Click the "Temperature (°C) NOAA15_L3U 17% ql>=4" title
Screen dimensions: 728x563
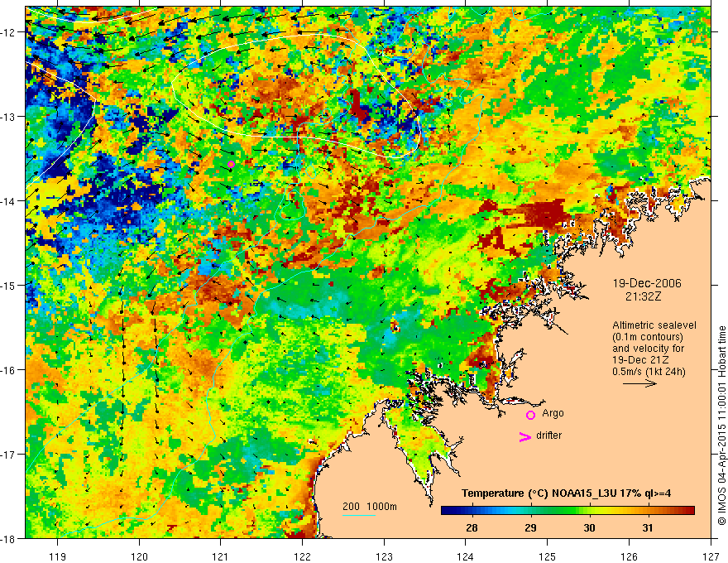566,493
